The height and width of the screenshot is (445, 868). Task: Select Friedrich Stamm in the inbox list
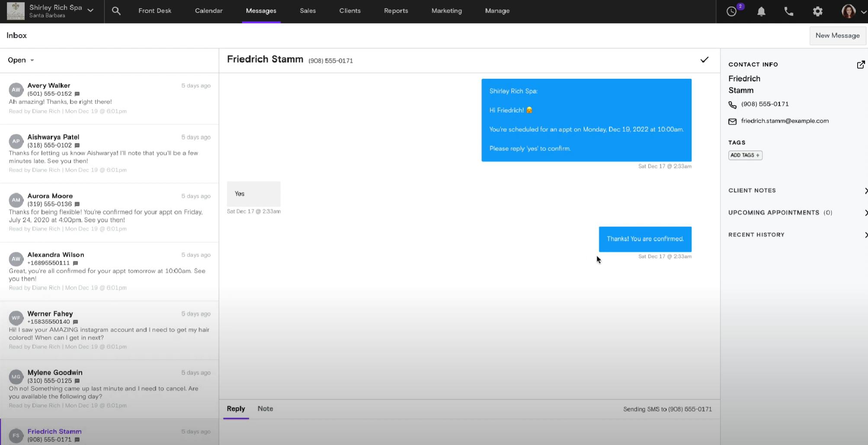pyautogui.click(x=109, y=432)
